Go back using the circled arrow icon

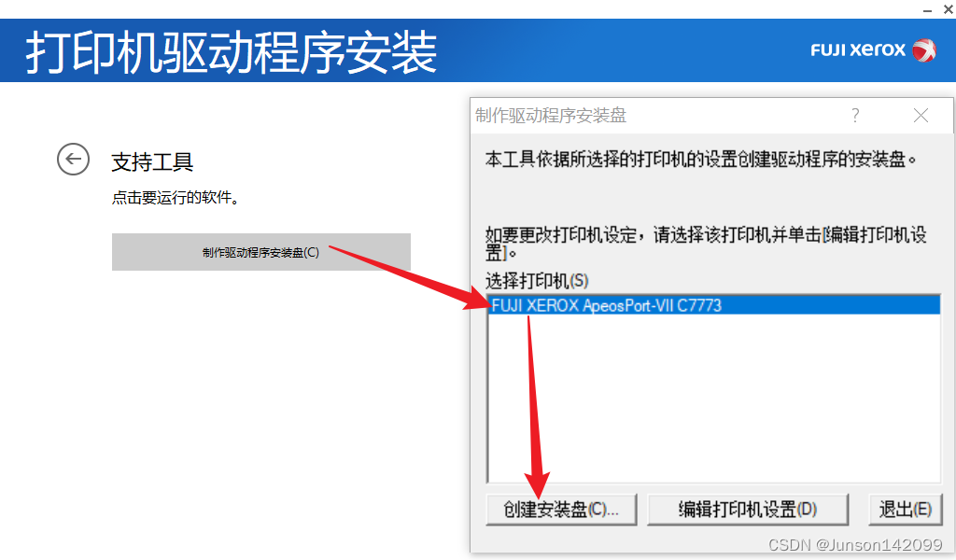(73, 160)
